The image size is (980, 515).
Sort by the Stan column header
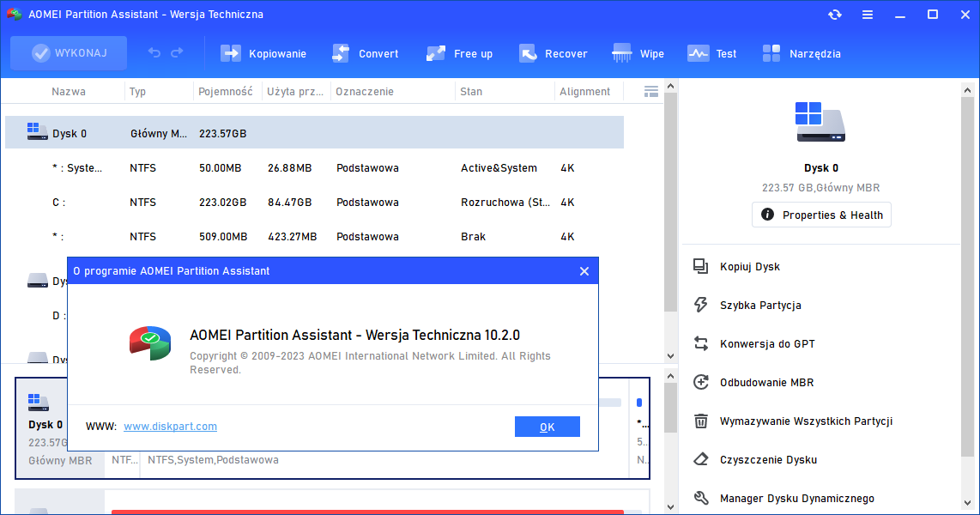click(471, 92)
